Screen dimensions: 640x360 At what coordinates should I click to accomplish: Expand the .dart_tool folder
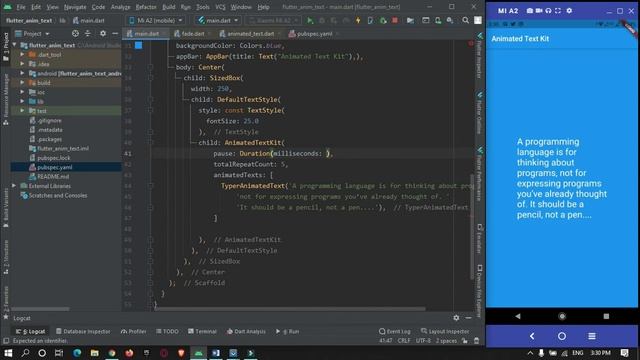[x=22, y=54]
